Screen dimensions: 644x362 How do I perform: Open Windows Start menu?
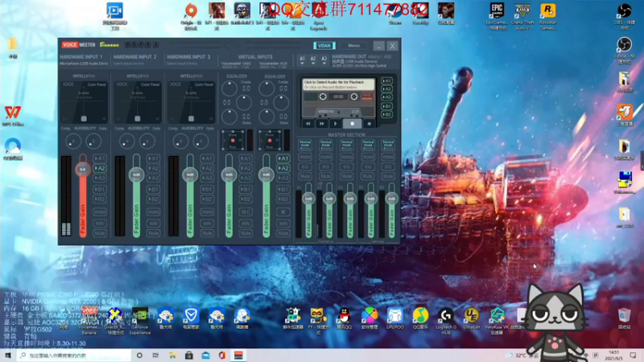8,356
